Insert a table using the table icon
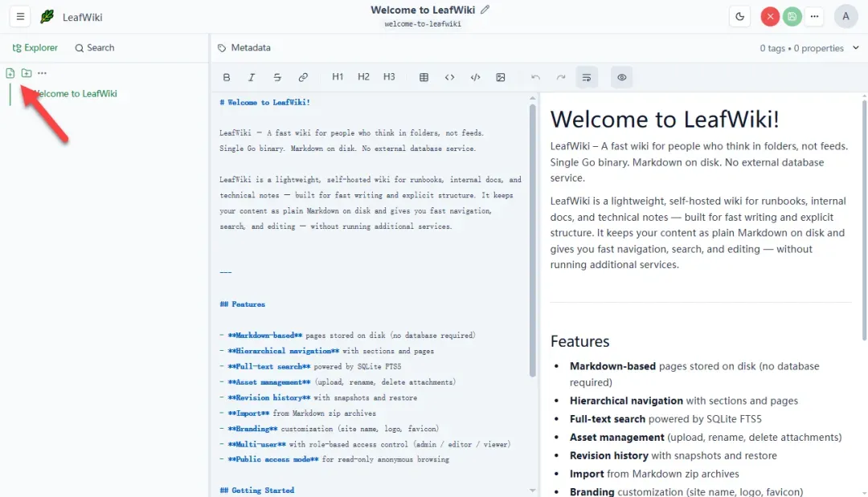868x497 pixels. point(424,77)
